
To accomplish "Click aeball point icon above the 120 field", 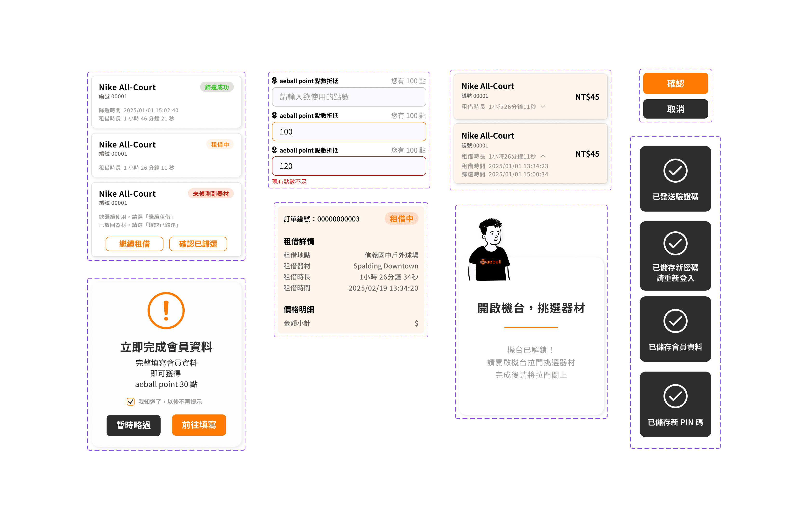I will coord(274,150).
